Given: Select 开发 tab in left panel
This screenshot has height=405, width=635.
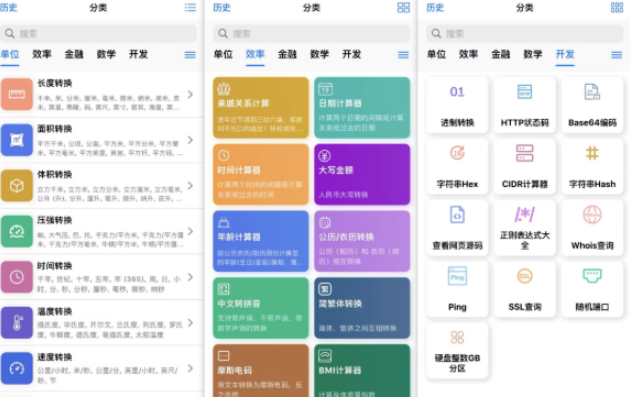Looking at the screenshot, I should coord(139,54).
